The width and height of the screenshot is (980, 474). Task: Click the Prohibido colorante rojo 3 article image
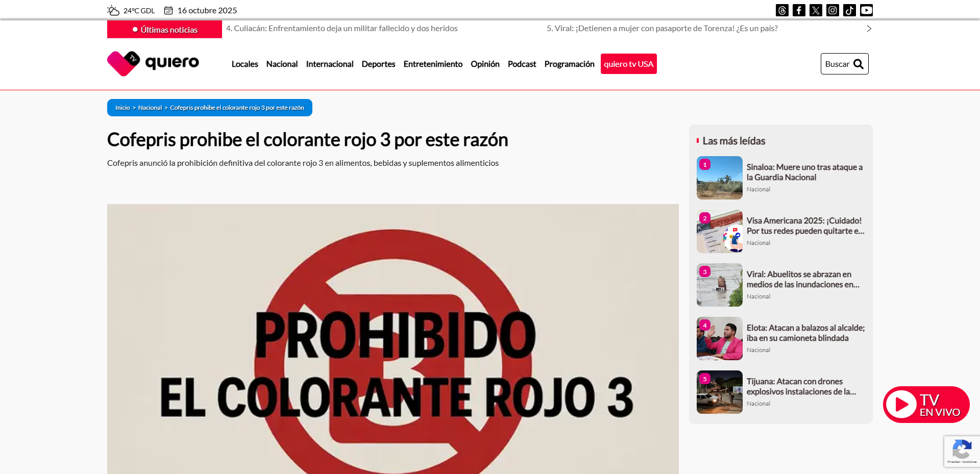393,339
